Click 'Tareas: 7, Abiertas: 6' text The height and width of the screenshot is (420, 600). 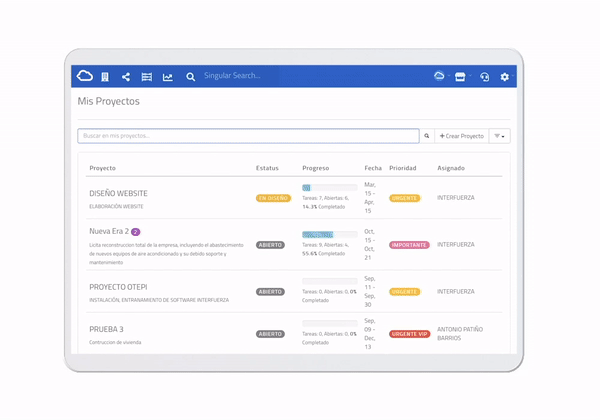(x=325, y=198)
